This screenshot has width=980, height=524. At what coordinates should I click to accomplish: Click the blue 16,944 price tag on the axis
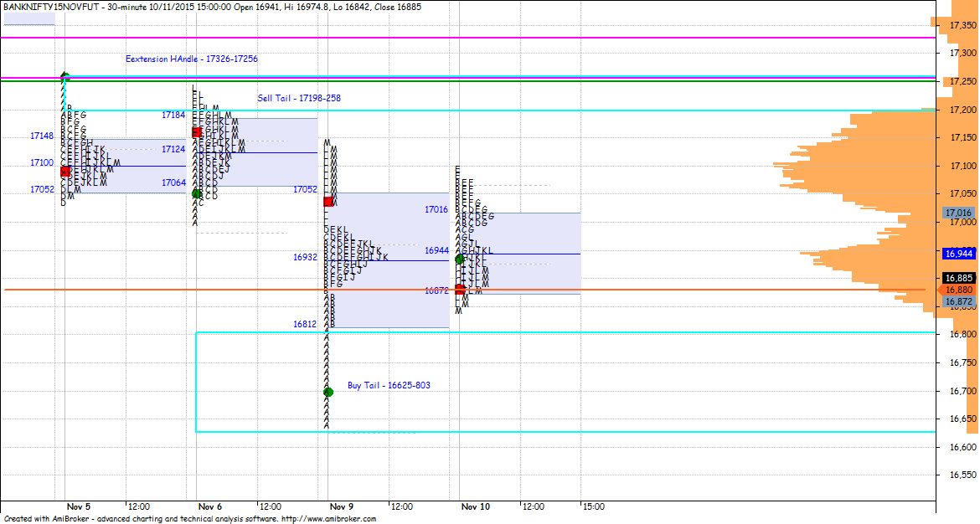click(x=959, y=254)
